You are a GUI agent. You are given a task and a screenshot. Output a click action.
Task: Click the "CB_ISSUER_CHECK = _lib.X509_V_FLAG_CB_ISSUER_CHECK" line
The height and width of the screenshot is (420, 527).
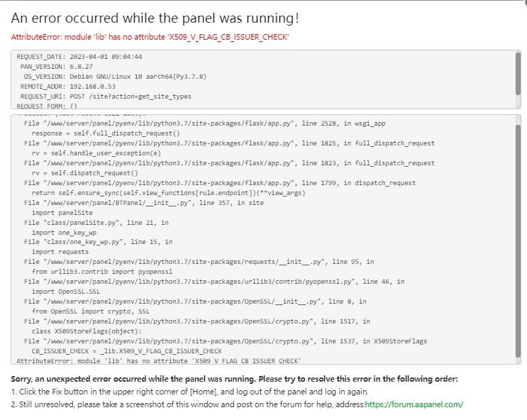click(x=126, y=351)
